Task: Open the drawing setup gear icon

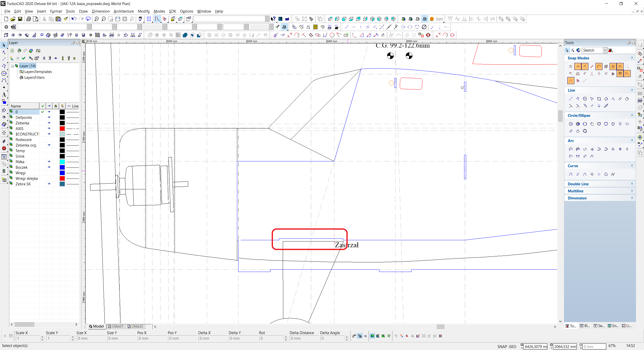Action: [6, 27]
